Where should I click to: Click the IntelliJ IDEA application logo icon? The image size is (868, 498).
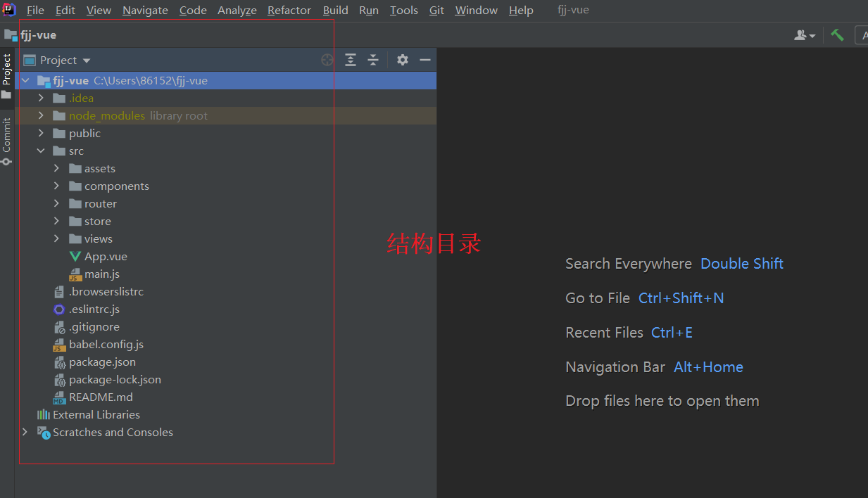[x=9, y=9]
